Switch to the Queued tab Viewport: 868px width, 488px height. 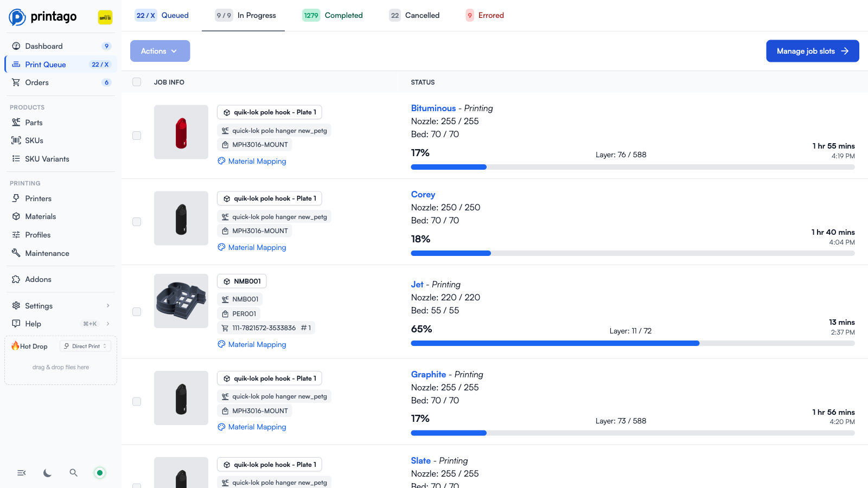(x=162, y=15)
